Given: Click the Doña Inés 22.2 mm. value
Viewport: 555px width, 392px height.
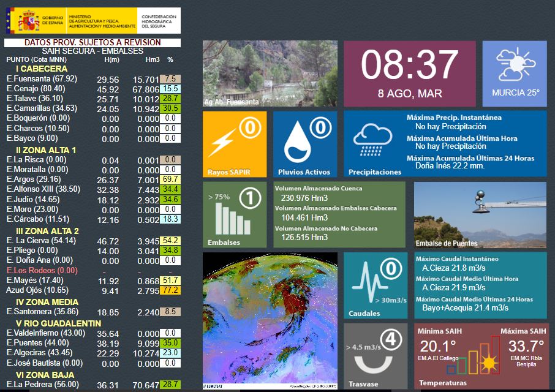Looking at the screenshot, I should tap(450, 165).
